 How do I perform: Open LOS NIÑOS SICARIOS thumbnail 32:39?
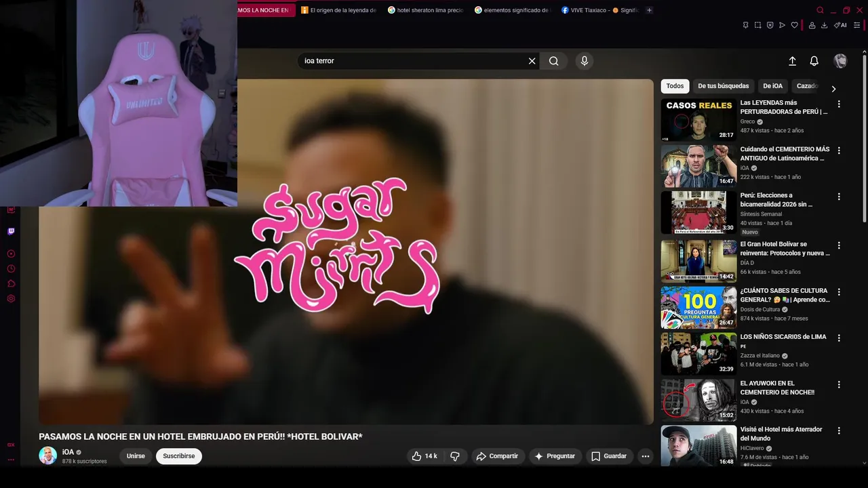pos(698,354)
